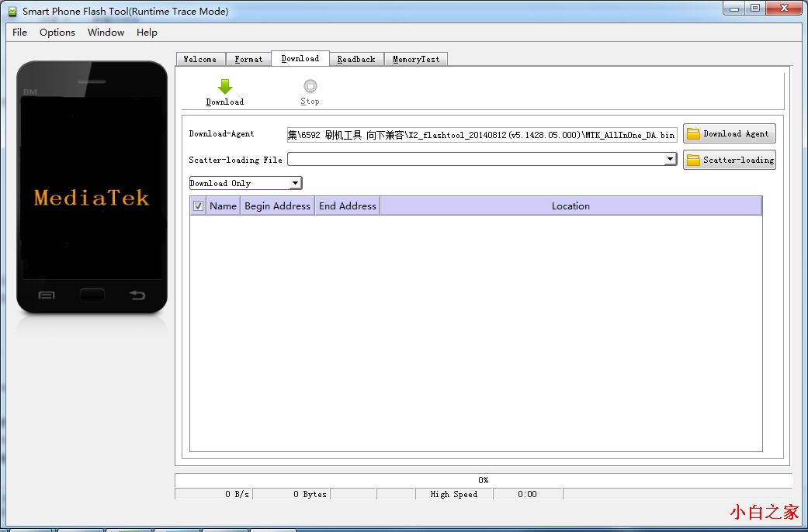Click the Location column header
Screen dimensions: 808x532
point(570,206)
